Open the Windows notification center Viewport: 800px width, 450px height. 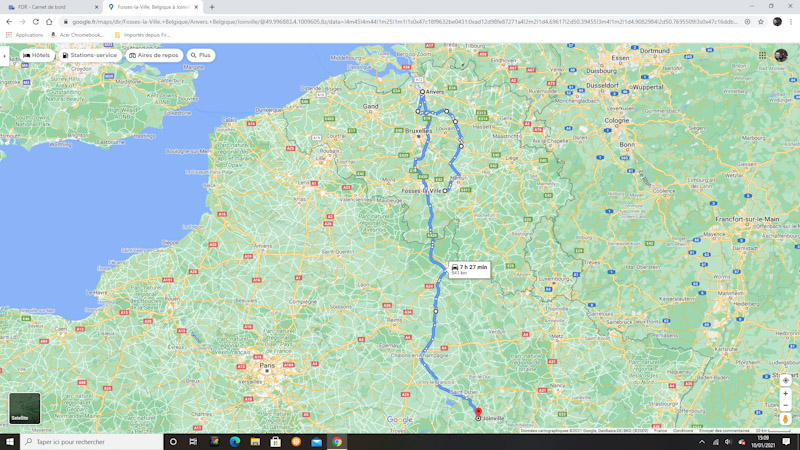pyautogui.click(x=787, y=442)
